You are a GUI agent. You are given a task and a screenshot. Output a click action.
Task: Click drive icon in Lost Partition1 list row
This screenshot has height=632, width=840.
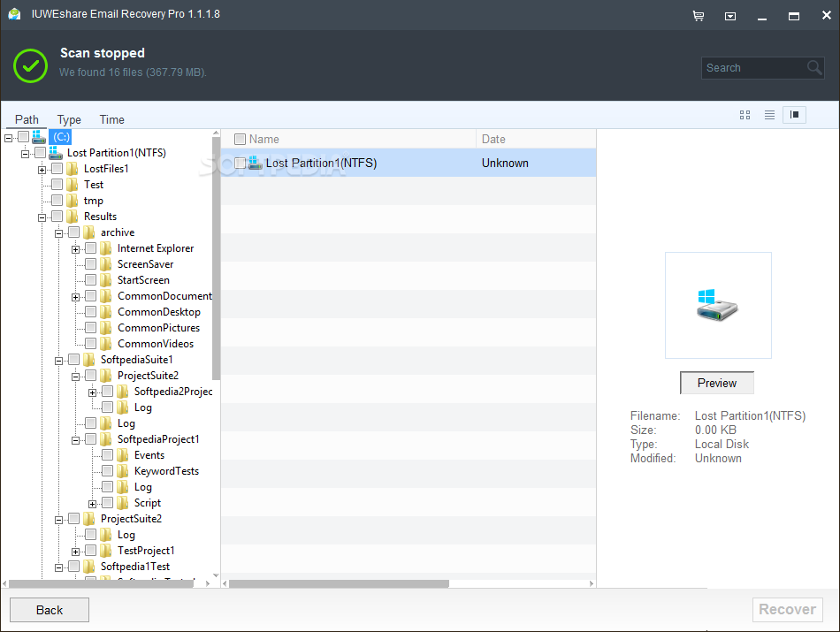click(256, 163)
